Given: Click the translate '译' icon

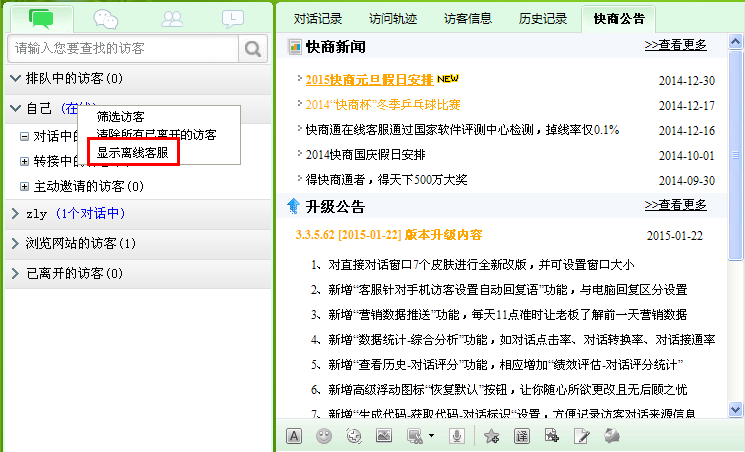Looking at the screenshot, I should coord(521,435).
